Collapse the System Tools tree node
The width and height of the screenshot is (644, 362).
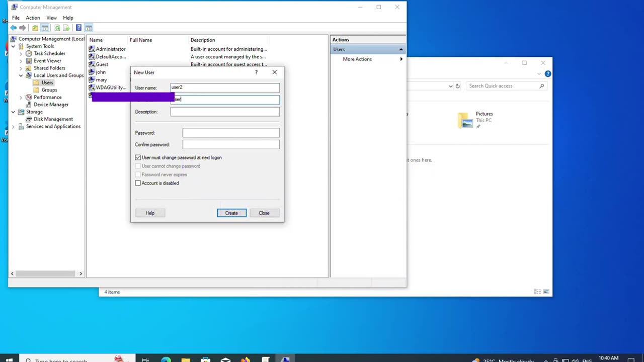(13, 46)
